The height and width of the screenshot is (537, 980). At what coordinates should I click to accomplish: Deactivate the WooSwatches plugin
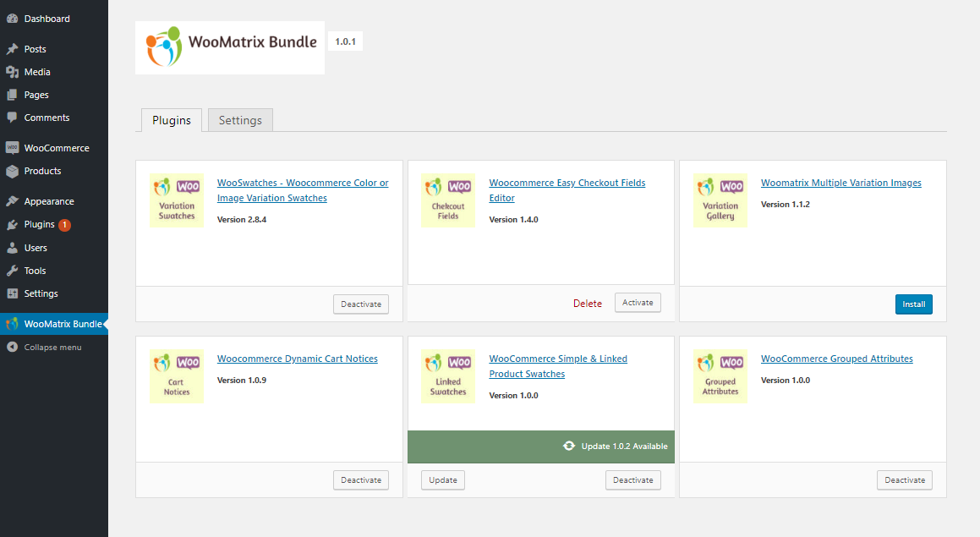tap(360, 304)
